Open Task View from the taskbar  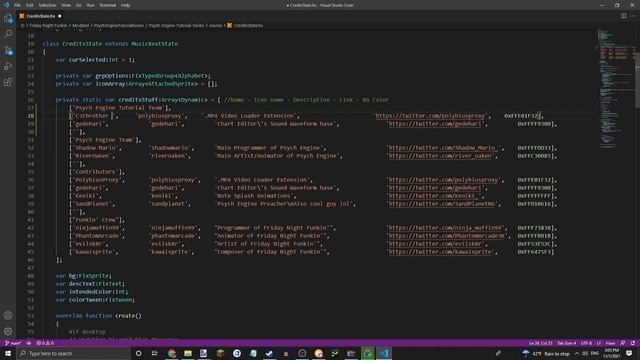click(x=155, y=353)
